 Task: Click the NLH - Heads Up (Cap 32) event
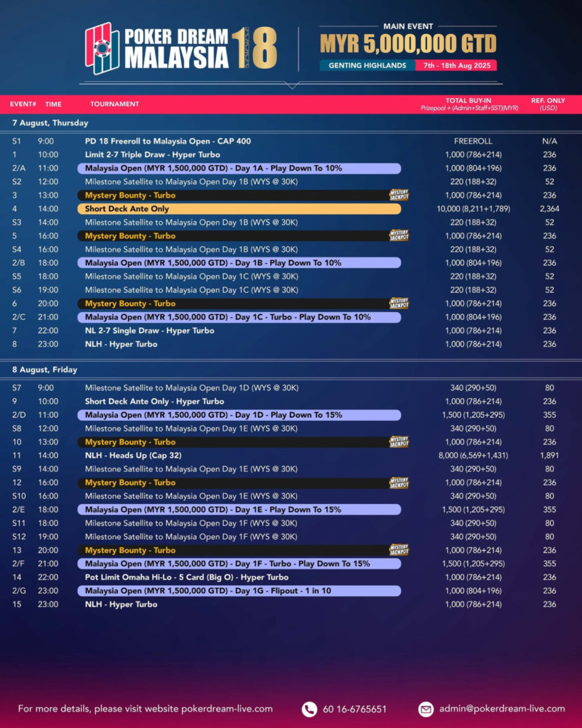(x=133, y=456)
